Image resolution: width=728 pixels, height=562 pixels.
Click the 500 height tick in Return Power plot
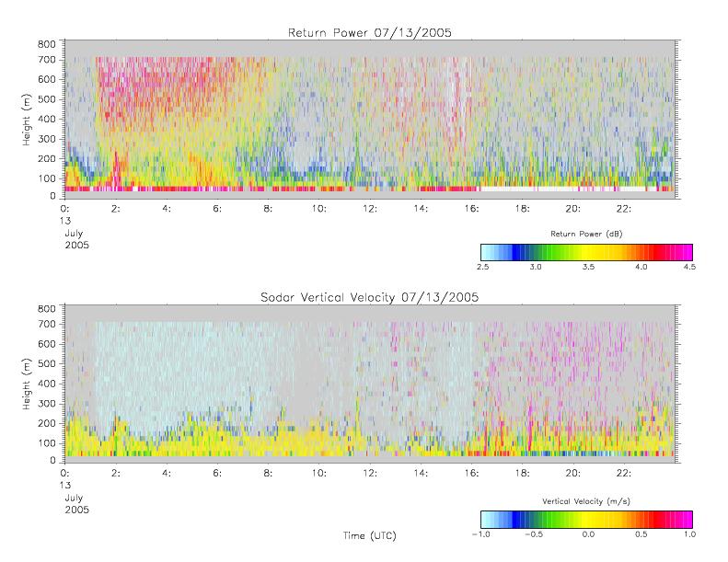tap(46, 99)
